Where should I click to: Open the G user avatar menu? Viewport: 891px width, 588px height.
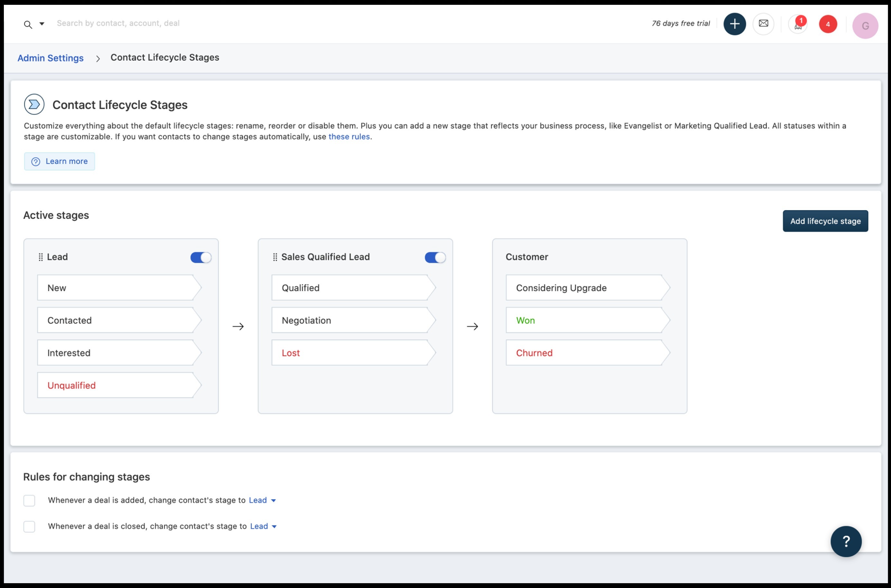pyautogui.click(x=865, y=26)
